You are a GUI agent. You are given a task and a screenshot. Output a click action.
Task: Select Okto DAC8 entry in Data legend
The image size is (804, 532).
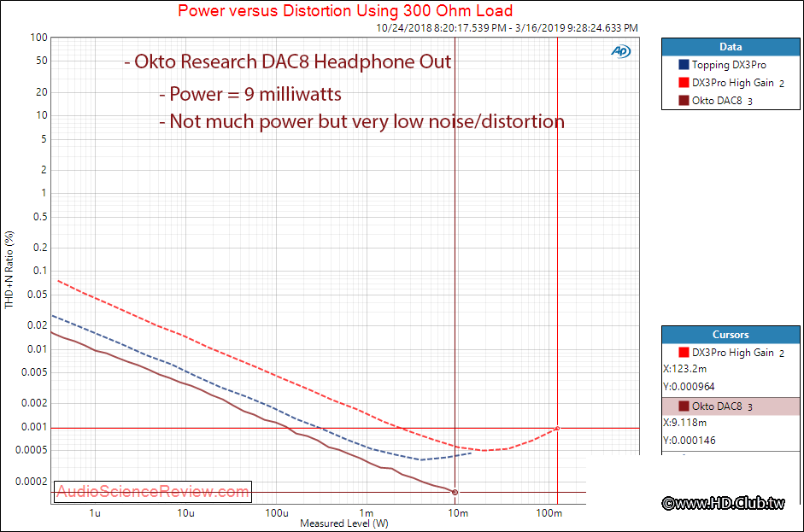pos(715,101)
